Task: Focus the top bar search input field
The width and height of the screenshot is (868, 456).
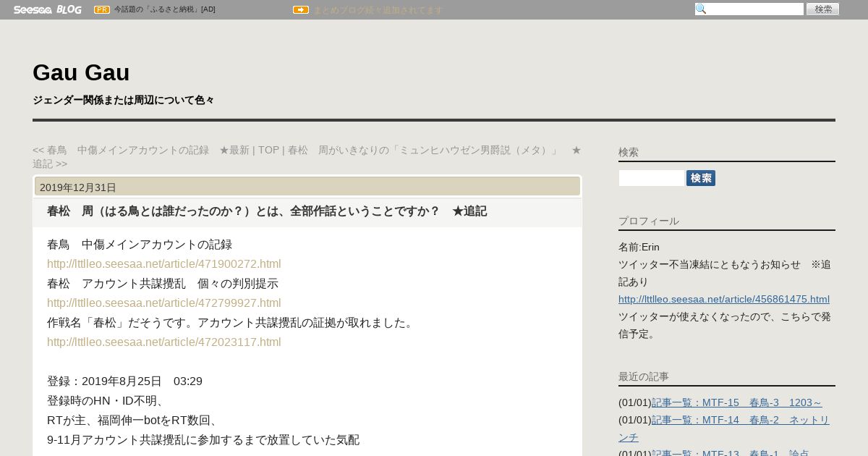Action: coord(749,9)
